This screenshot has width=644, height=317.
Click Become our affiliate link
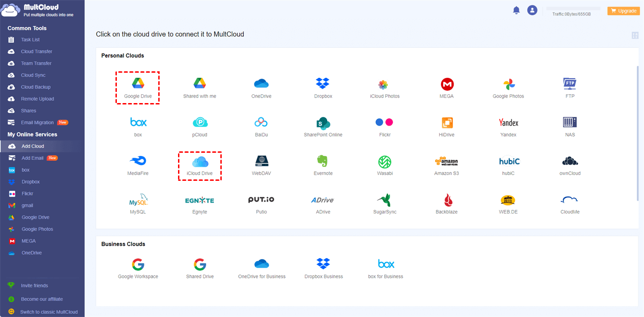42,299
